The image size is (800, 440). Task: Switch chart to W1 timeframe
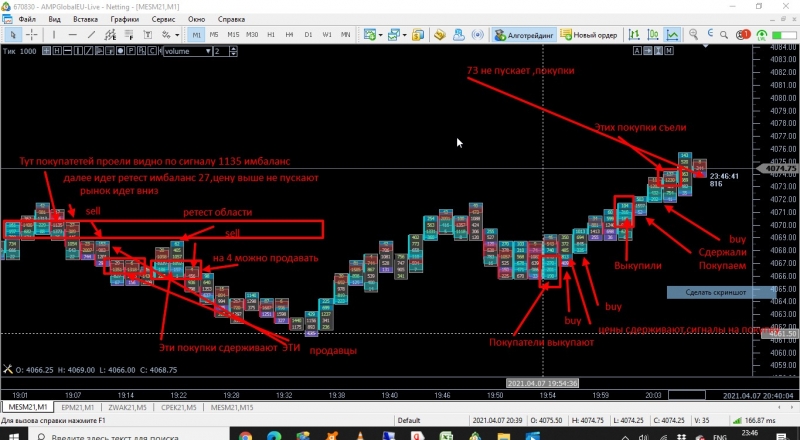click(x=327, y=35)
